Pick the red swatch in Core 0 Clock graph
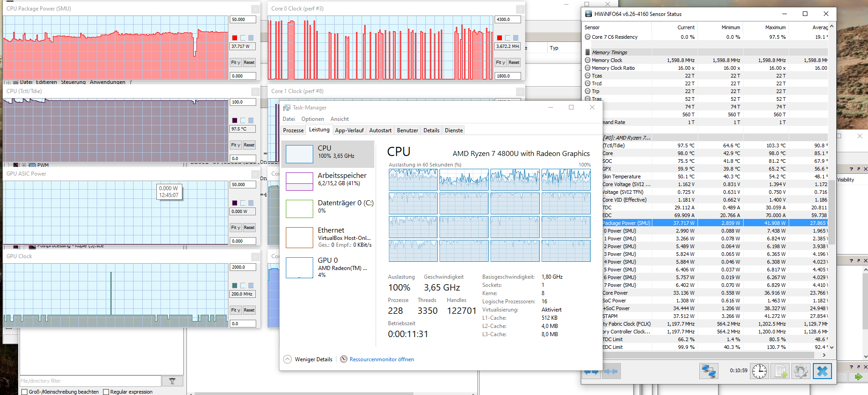868x395 pixels. point(500,38)
